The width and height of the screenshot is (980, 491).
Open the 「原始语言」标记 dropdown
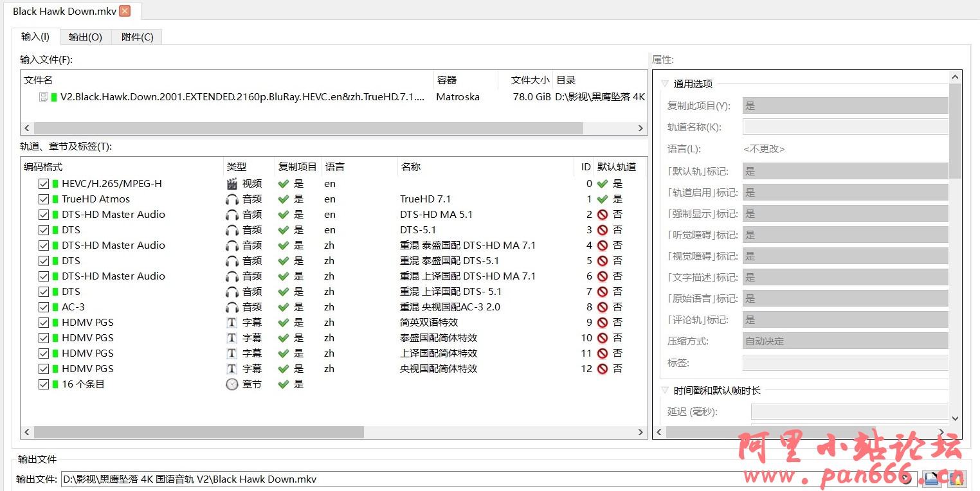[x=845, y=298]
